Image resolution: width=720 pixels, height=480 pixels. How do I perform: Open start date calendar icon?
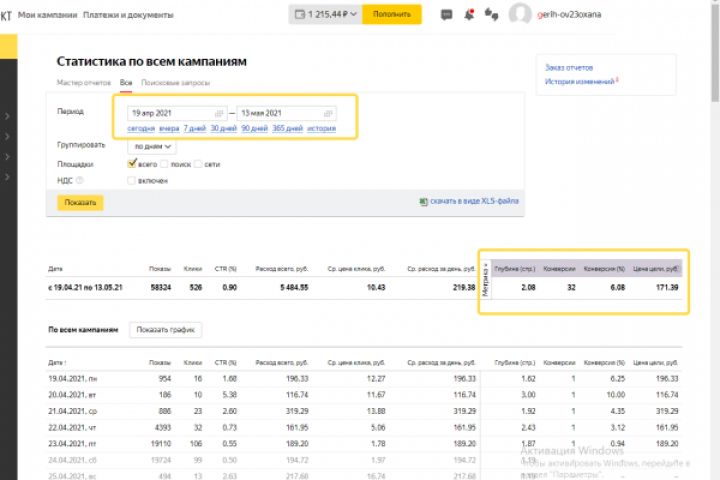tap(219, 113)
